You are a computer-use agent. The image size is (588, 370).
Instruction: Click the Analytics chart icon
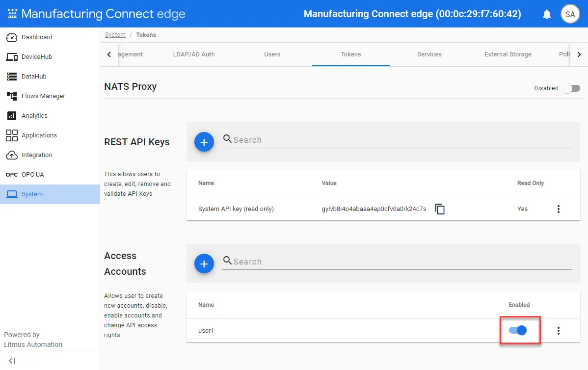[12, 115]
